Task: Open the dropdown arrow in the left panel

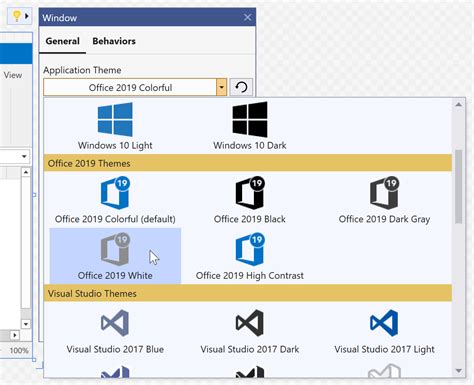Action: 24,156
